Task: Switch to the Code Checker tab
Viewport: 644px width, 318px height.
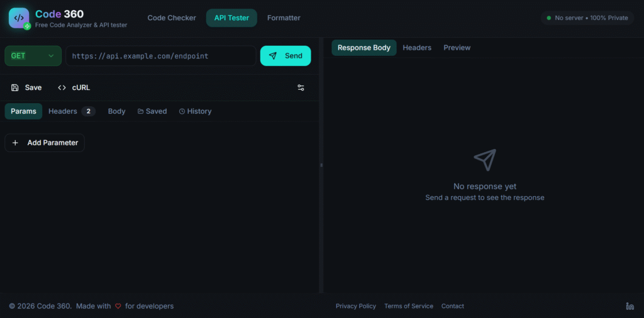Action: [x=172, y=18]
